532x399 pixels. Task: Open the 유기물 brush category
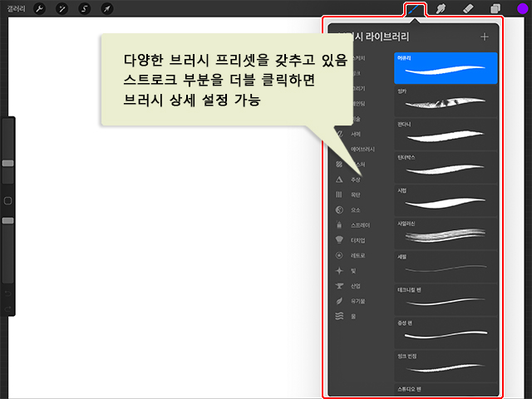pyautogui.click(x=356, y=301)
